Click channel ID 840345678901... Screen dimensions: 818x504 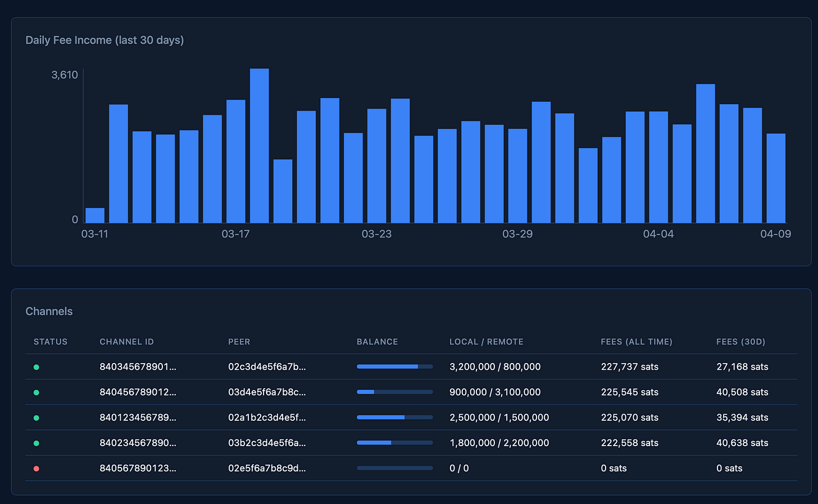click(x=138, y=367)
